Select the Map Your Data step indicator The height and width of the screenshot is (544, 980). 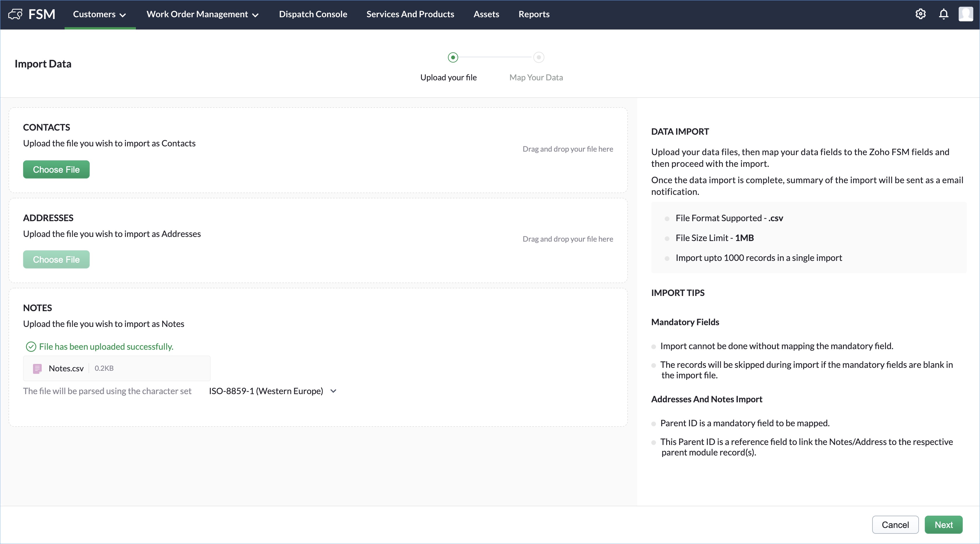coord(538,58)
